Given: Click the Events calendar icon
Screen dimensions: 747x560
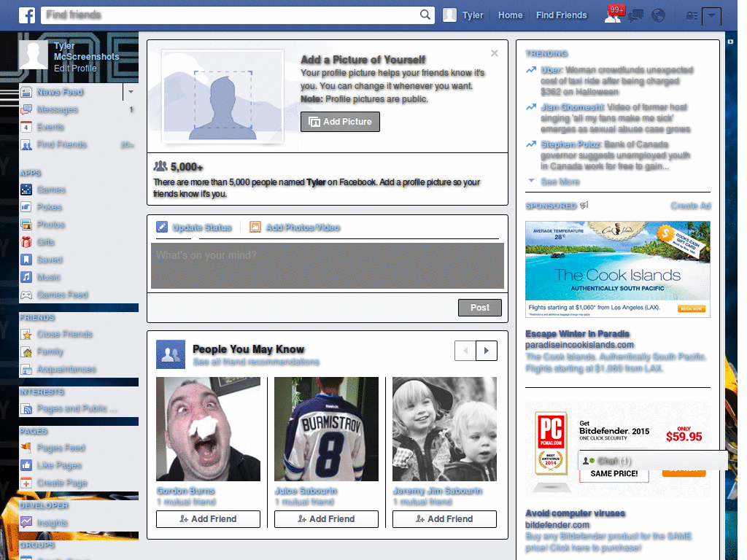Looking at the screenshot, I should click(26, 127).
